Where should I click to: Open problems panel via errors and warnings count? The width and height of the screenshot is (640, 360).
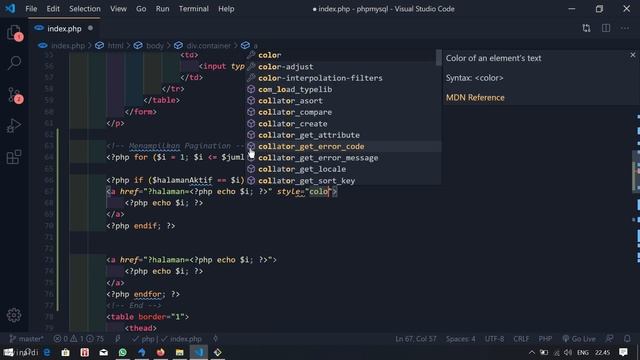click(x=79, y=339)
